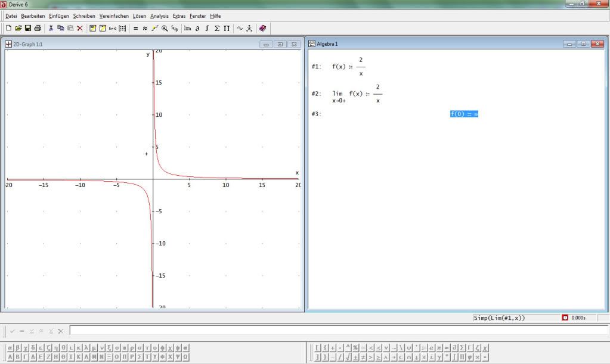
Task: Close the Algebra 1 window
Action: click(597, 44)
